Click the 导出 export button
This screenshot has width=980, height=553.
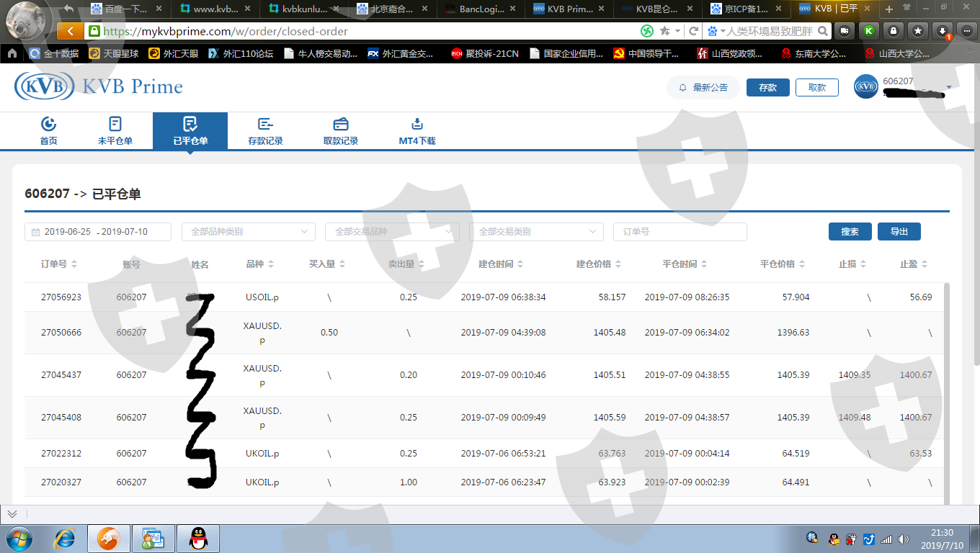coord(899,232)
